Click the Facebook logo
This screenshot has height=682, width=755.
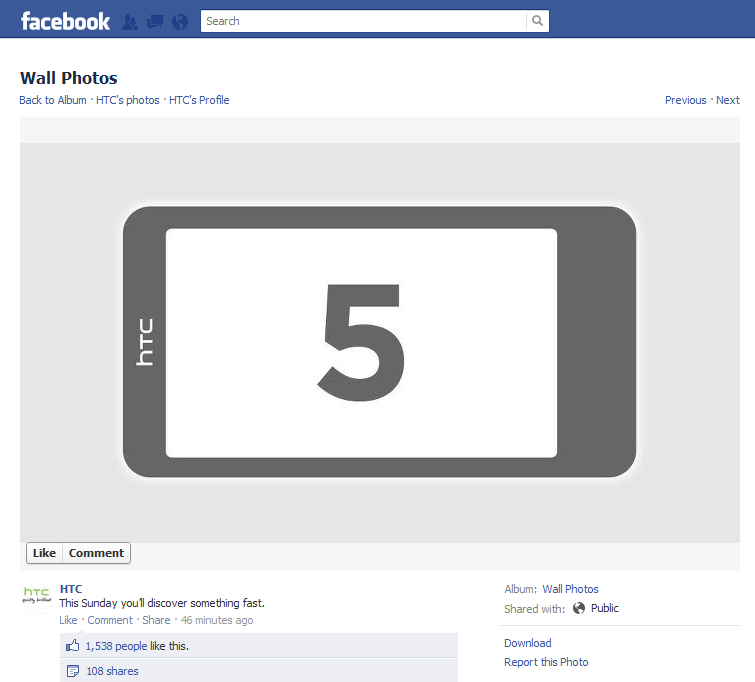point(65,21)
